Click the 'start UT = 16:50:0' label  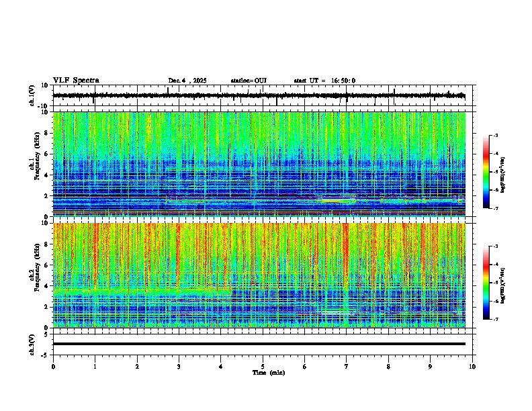coord(324,81)
